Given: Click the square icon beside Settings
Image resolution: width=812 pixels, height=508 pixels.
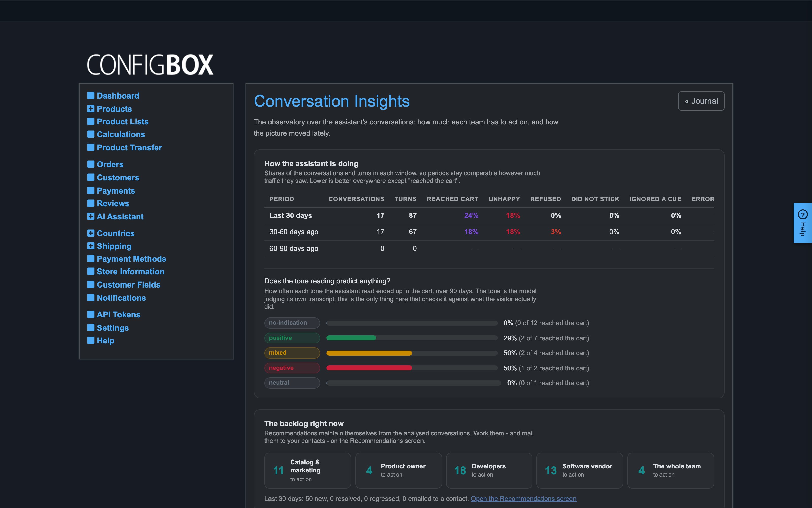Looking at the screenshot, I should point(91,328).
